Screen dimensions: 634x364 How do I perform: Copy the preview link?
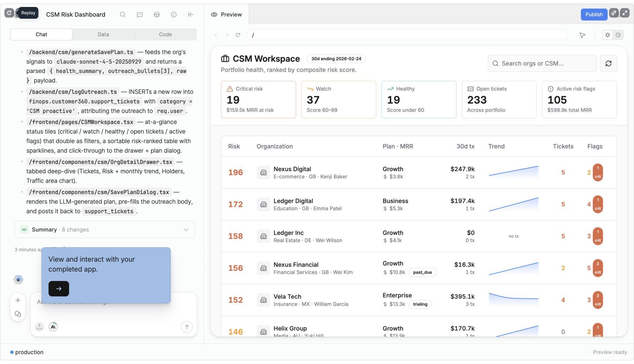(613, 13)
